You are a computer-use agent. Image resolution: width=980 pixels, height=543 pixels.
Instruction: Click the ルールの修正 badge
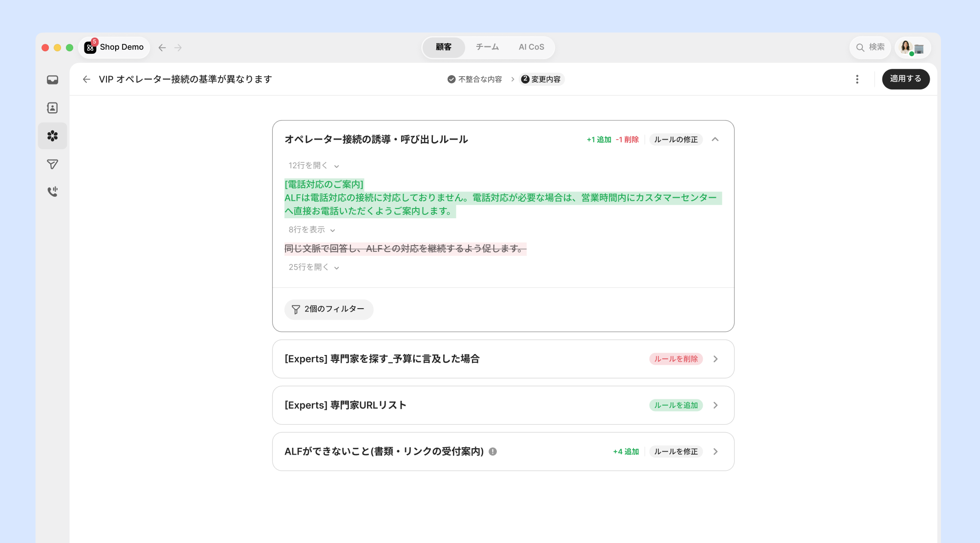tap(675, 140)
